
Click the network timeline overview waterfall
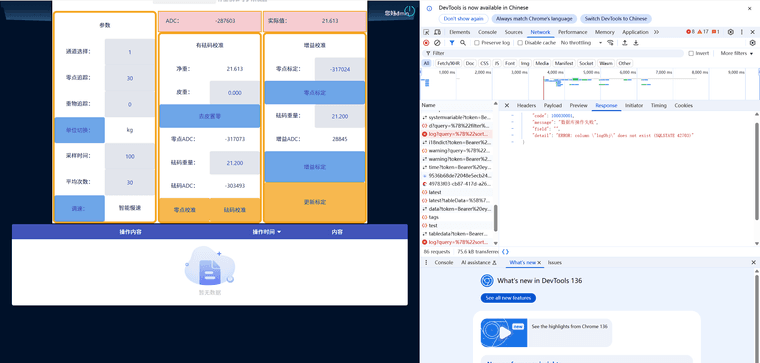(x=590, y=84)
